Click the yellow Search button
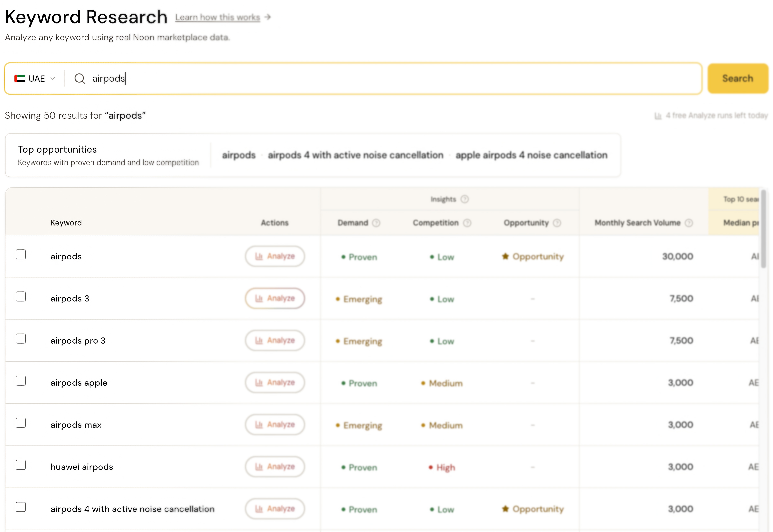The width and height of the screenshot is (773, 532). (738, 78)
